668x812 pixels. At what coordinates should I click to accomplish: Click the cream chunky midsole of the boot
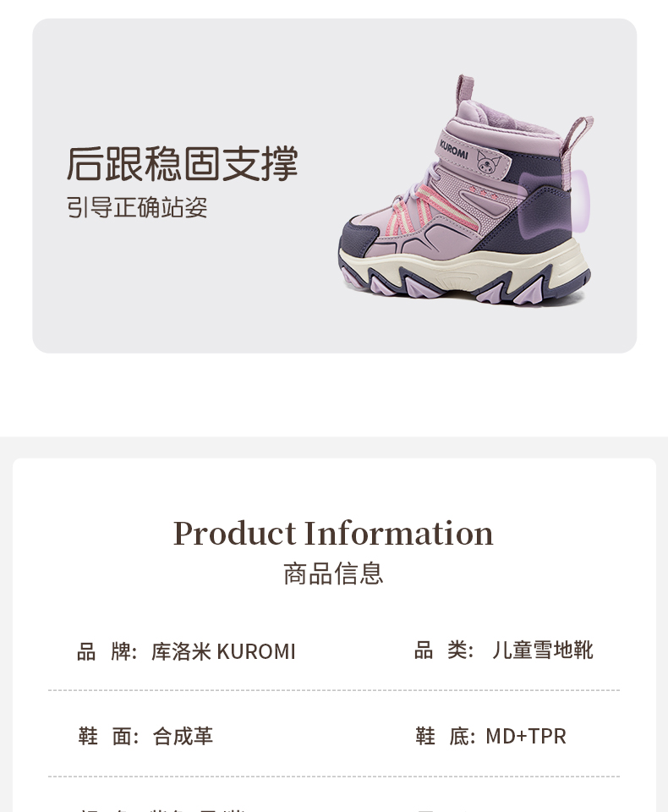466,268
